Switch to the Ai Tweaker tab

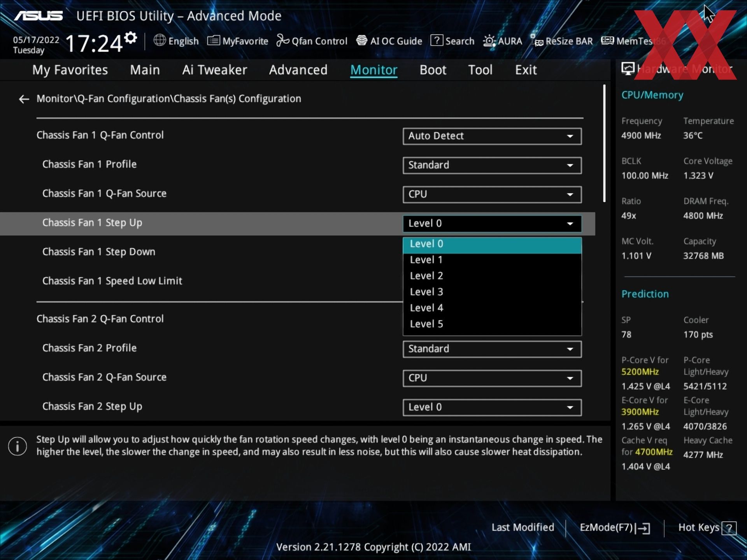click(214, 70)
